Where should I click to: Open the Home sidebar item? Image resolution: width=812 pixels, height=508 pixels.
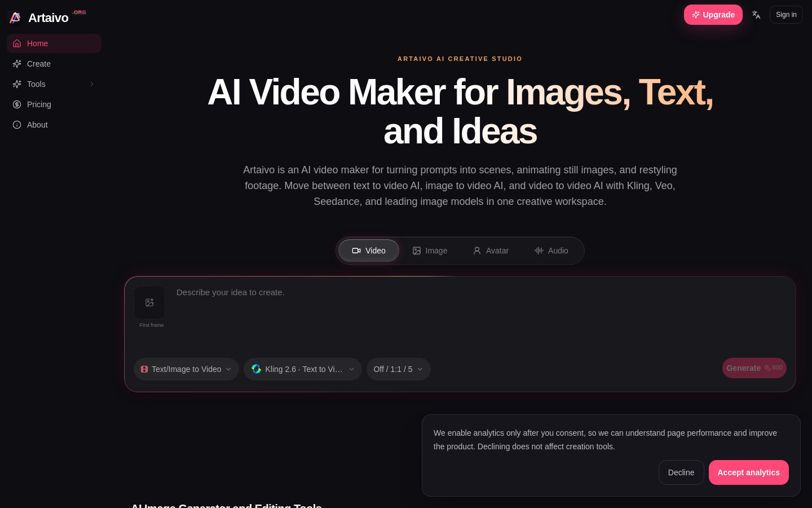(54, 43)
